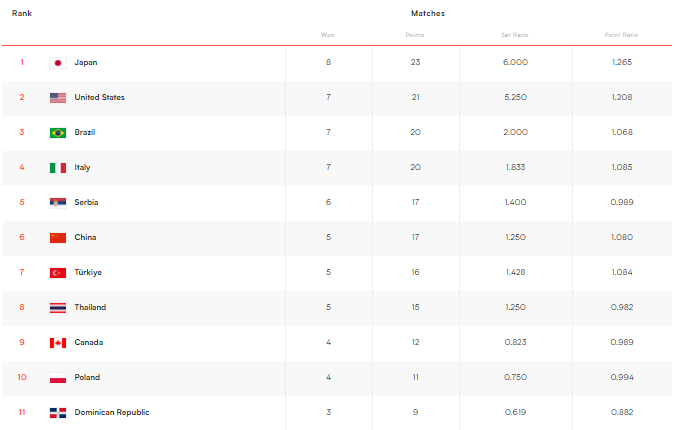
Task: Click the Thailand flag icon
Action: pos(58,308)
